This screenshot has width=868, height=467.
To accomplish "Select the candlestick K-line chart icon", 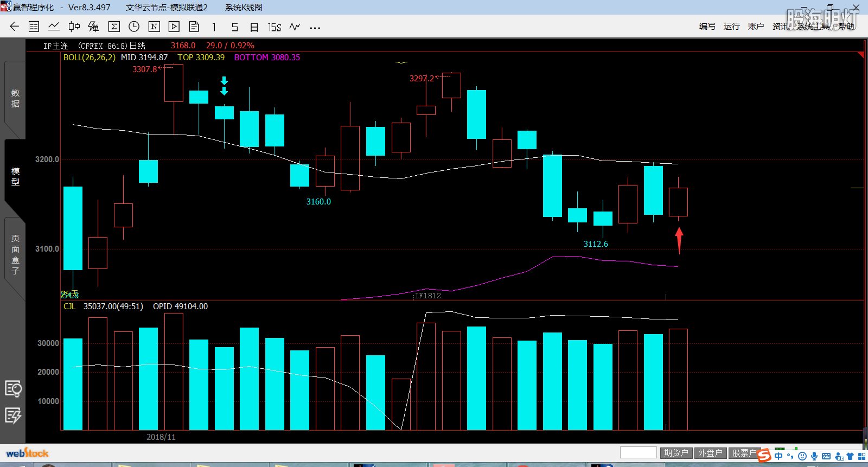I will (x=74, y=27).
